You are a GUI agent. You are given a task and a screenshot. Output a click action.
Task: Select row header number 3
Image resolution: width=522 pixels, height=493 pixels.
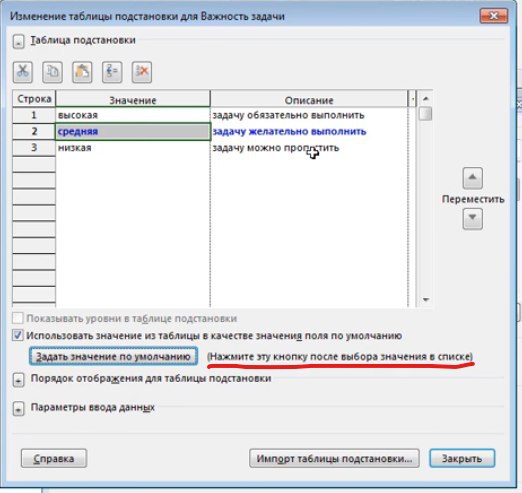click(x=34, y=148)
